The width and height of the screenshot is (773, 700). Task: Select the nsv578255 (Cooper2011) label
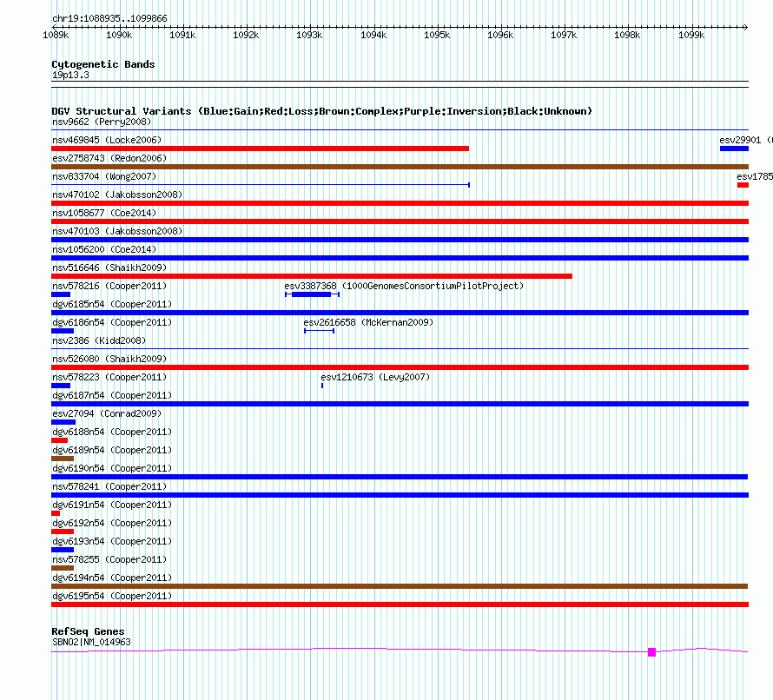point(109,559)
